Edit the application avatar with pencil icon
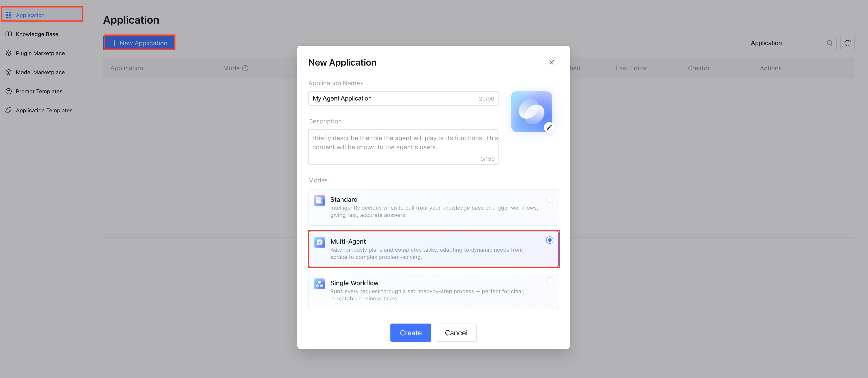 click(x=549, y=127)
